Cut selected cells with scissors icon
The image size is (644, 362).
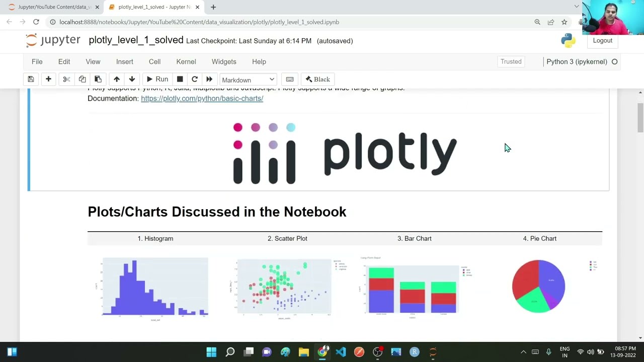pos(66,79)
